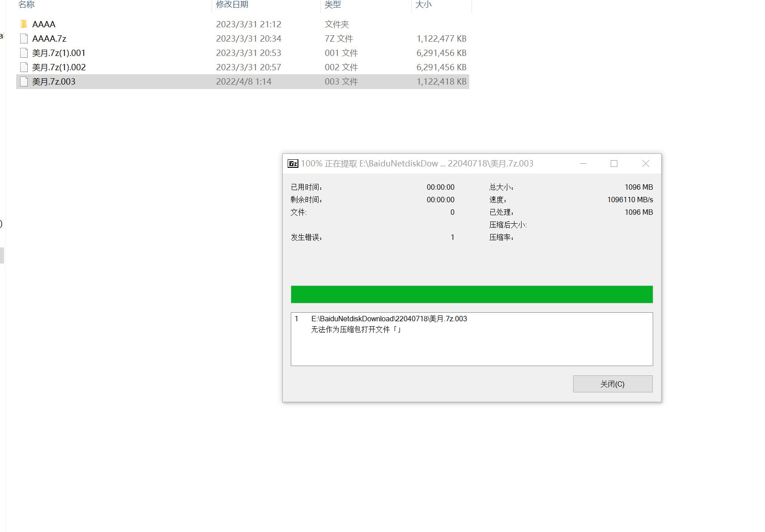
Task: Click date 2023/3/31 20:34
Action: (x=249, y=38)
